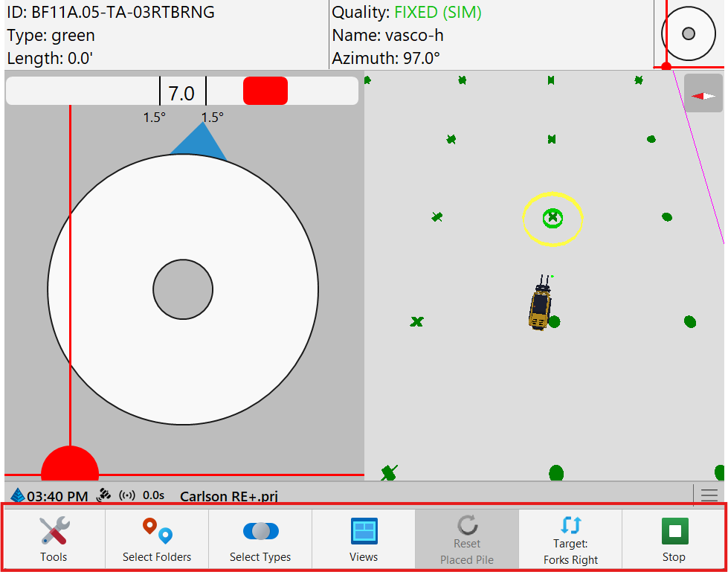Click the Azimuth: 97.0° readout

click(x=386, y=59)
